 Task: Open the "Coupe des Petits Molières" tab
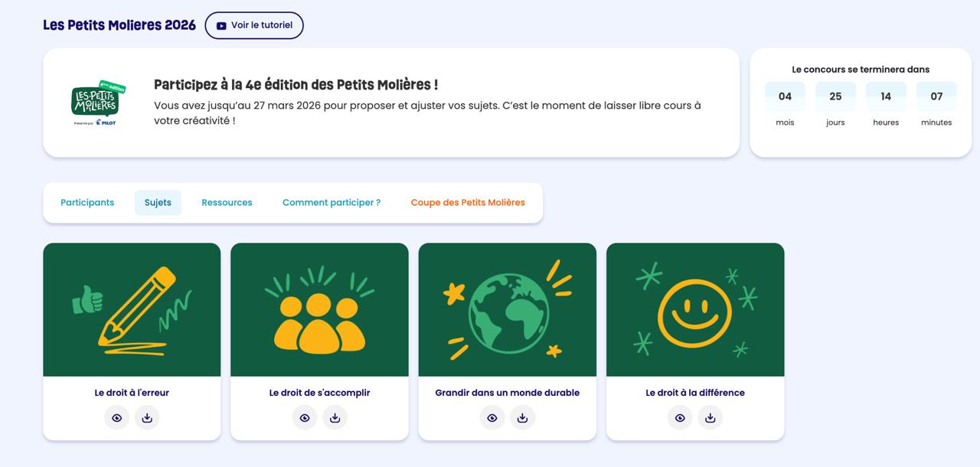(x=468, y=202)
